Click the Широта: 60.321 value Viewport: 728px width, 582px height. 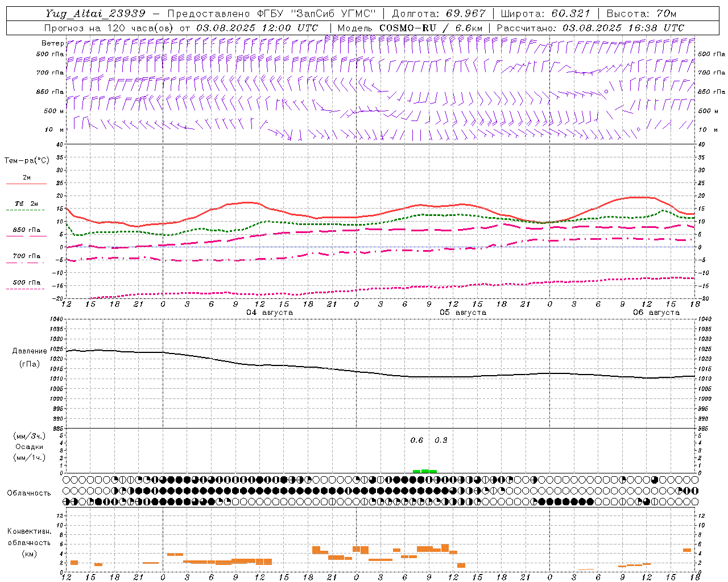(545, 14)
